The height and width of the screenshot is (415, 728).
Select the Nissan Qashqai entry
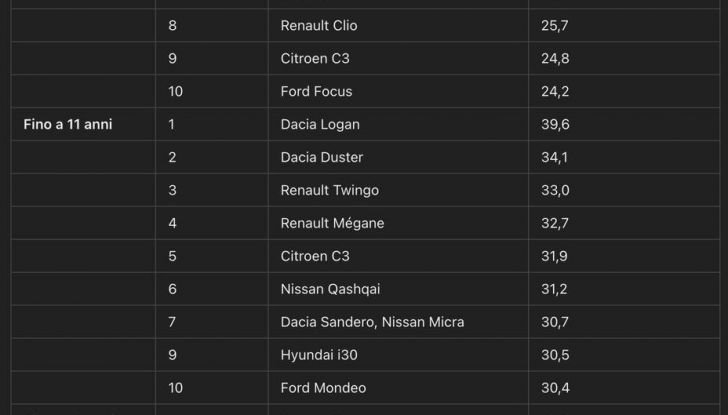pyautogui.click(x=330, y=289)
